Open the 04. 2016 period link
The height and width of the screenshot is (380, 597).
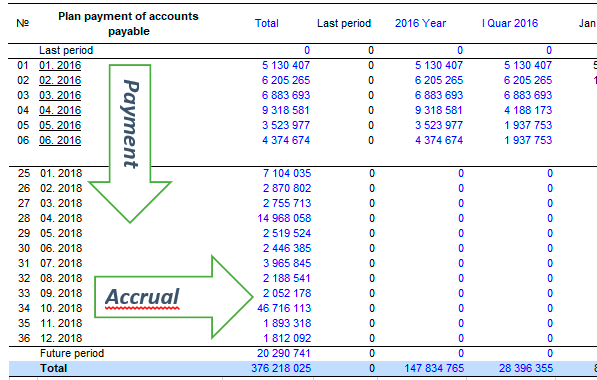click(x=60, y=110)
